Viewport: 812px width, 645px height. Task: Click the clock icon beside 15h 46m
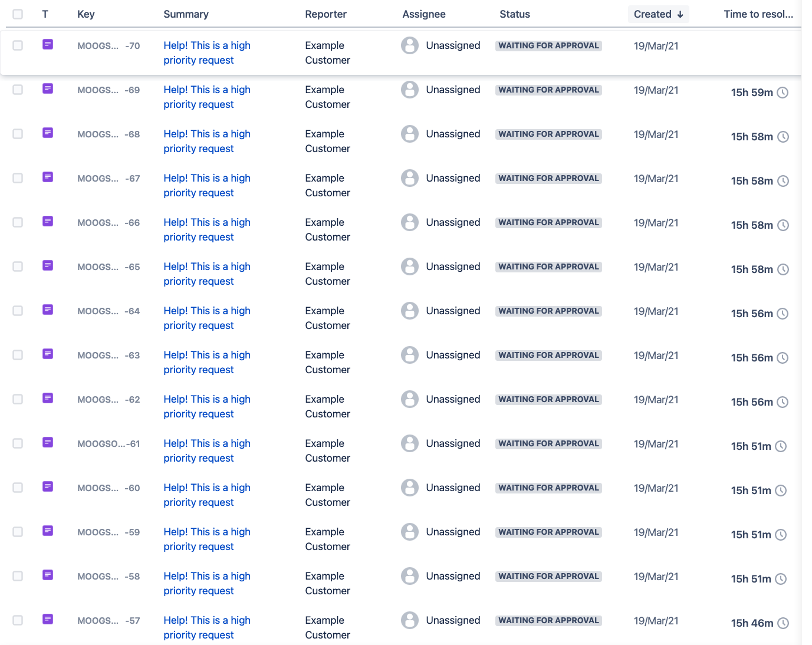click(x=783, y=623)
